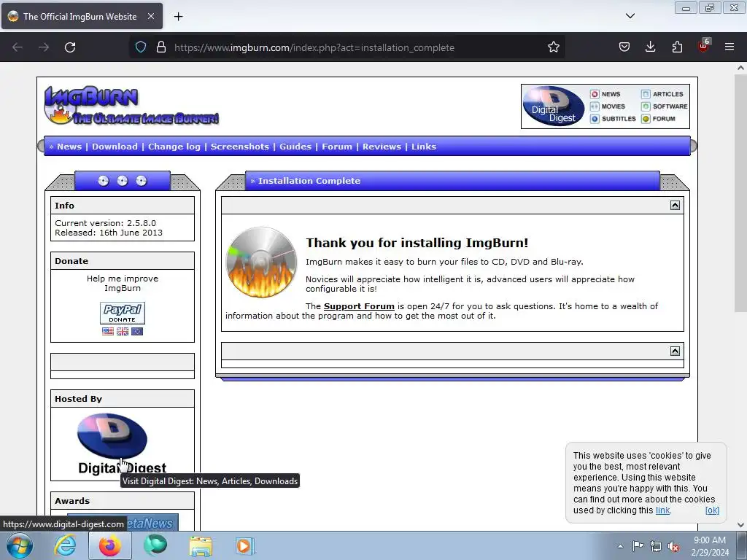
Task: Open Digital Digest SOFTWARE link
Action: [664, 106]
